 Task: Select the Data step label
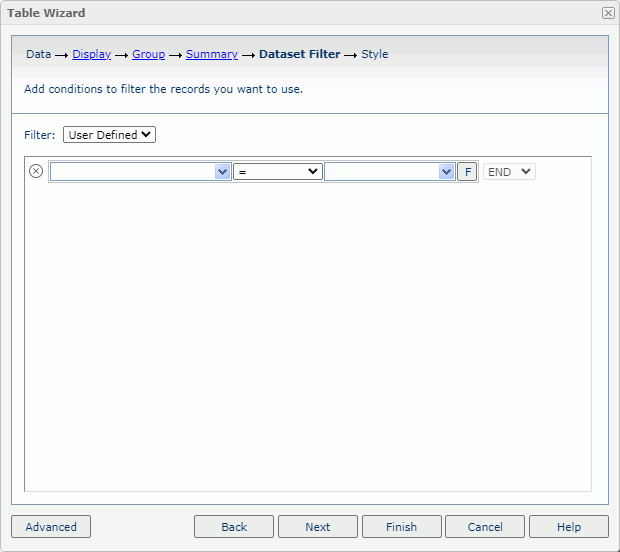(x=38, y=54)
